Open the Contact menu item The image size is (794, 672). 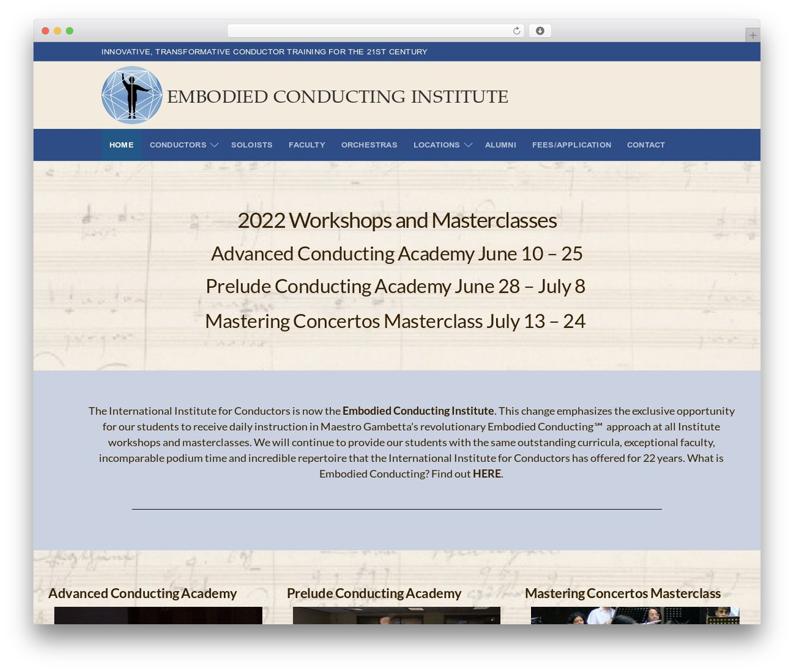tap(646, 145)
